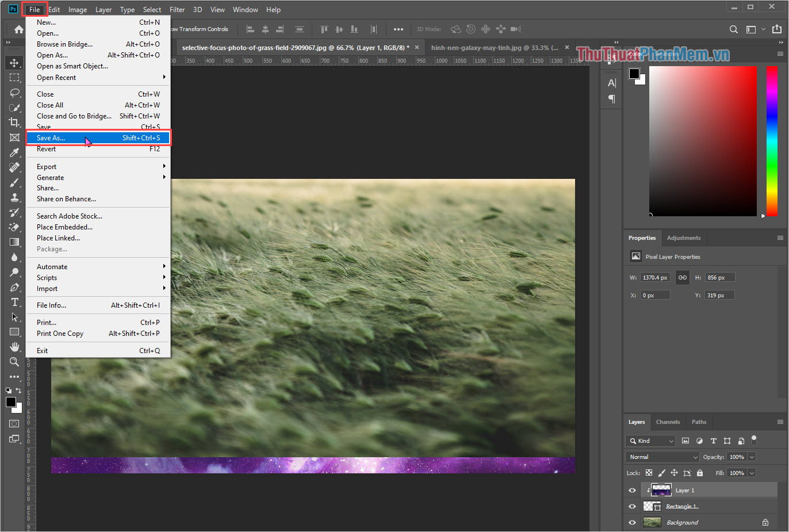Select the Lasso tool
The width and height of the screenshot is (789, 532).
tap(13, 93)
